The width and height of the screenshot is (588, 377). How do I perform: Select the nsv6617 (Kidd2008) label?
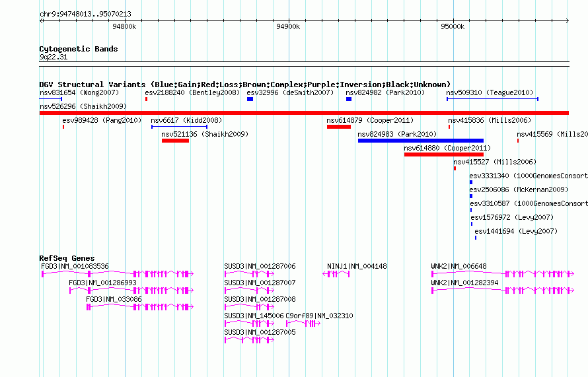(x=186, y=120)
